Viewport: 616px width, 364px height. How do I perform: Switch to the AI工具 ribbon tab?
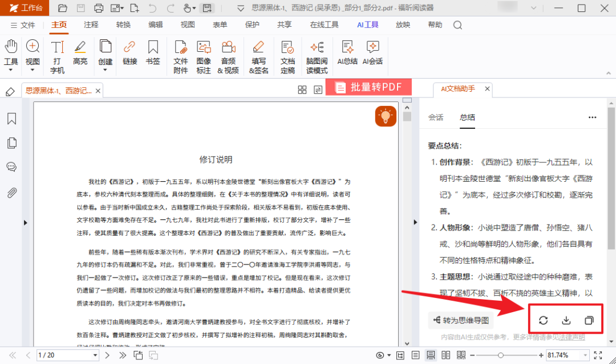(368, 24)
